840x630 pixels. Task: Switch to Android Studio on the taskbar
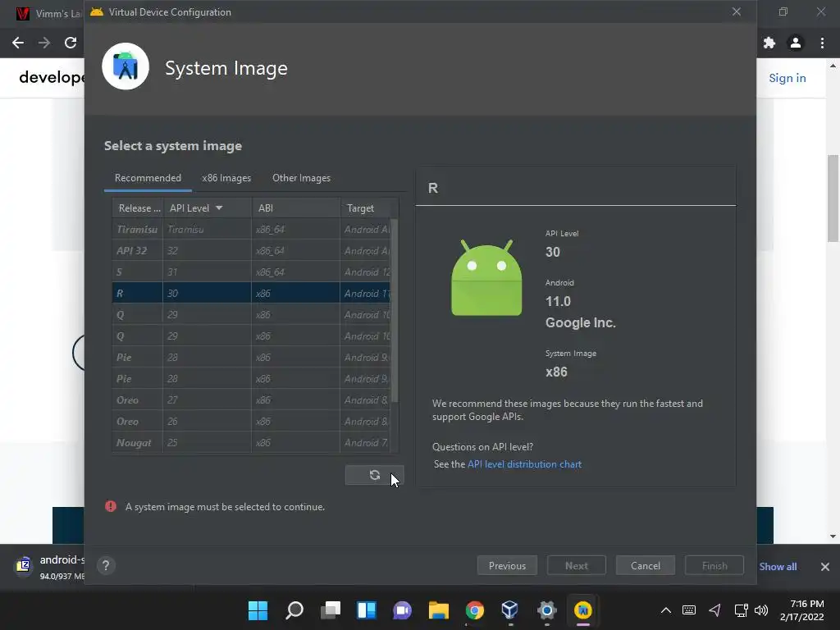click(x=583, y=610)
